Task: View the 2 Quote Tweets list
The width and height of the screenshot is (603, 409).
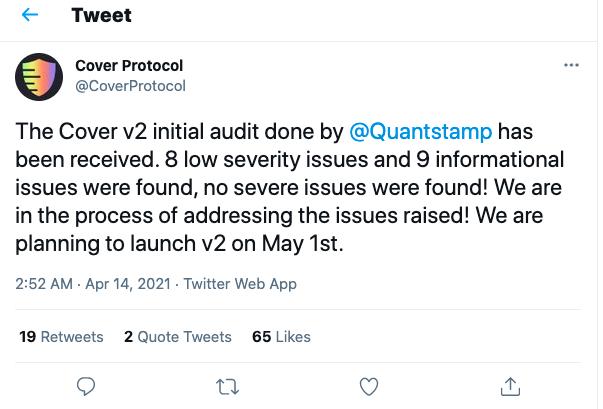Action: point(178,337)
